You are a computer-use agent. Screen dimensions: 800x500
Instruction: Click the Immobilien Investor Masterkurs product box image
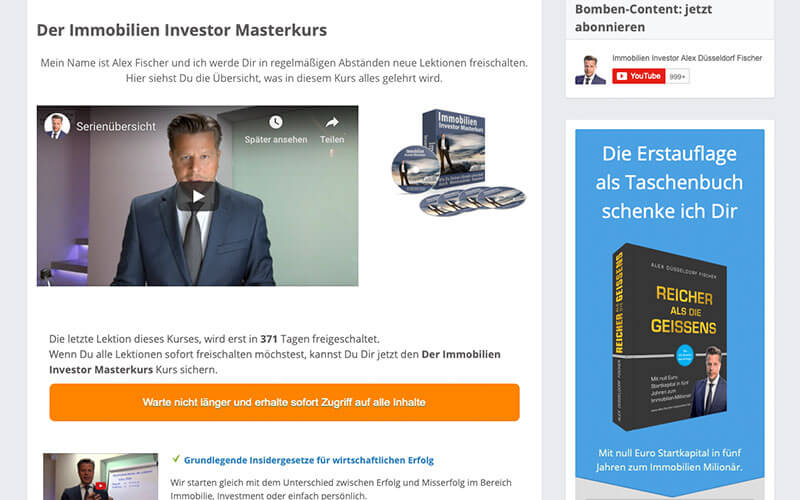(x=458, y=162)
